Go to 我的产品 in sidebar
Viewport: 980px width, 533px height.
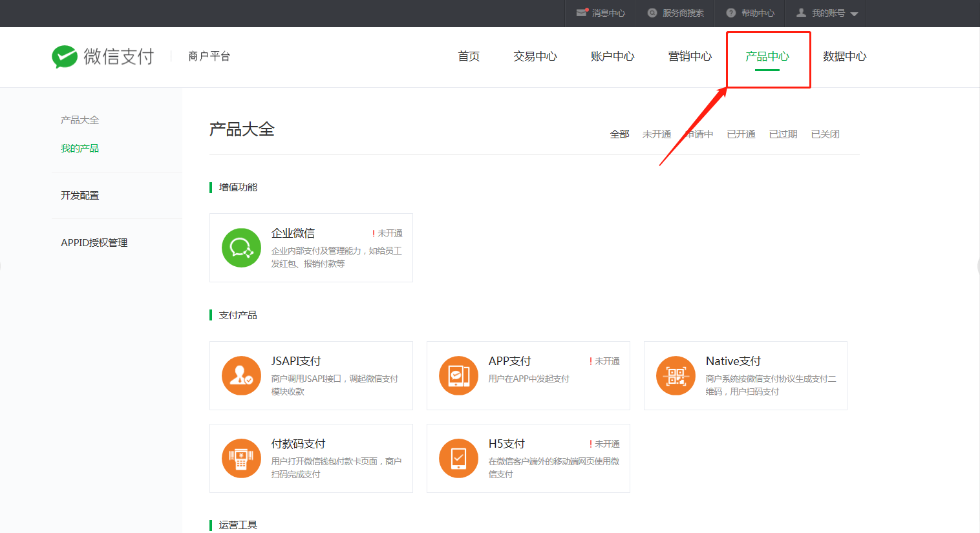[x=80, y=147]
